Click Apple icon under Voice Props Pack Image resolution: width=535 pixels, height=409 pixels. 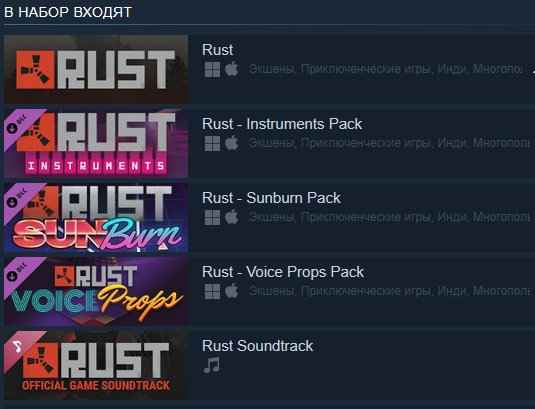[x=232, y=291]
